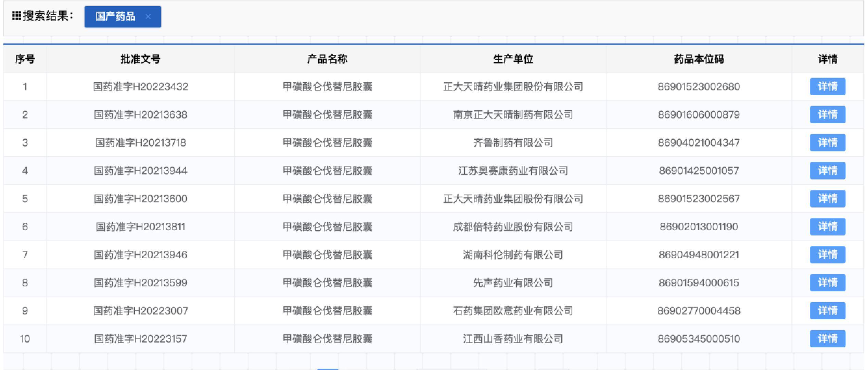Click the 批准文号 column header
Image resolution: width=868 pixels, height=370 pixels.
140,59
